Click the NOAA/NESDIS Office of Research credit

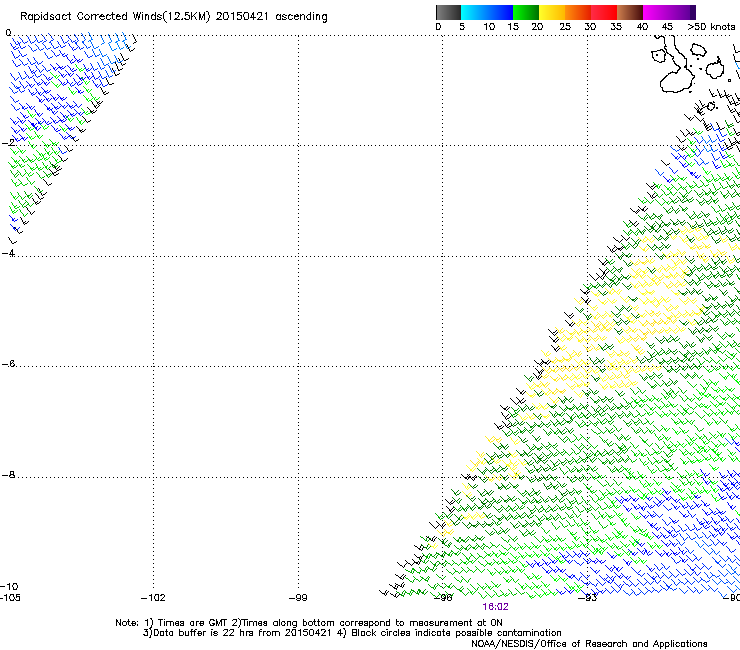(x=589, y=644)
